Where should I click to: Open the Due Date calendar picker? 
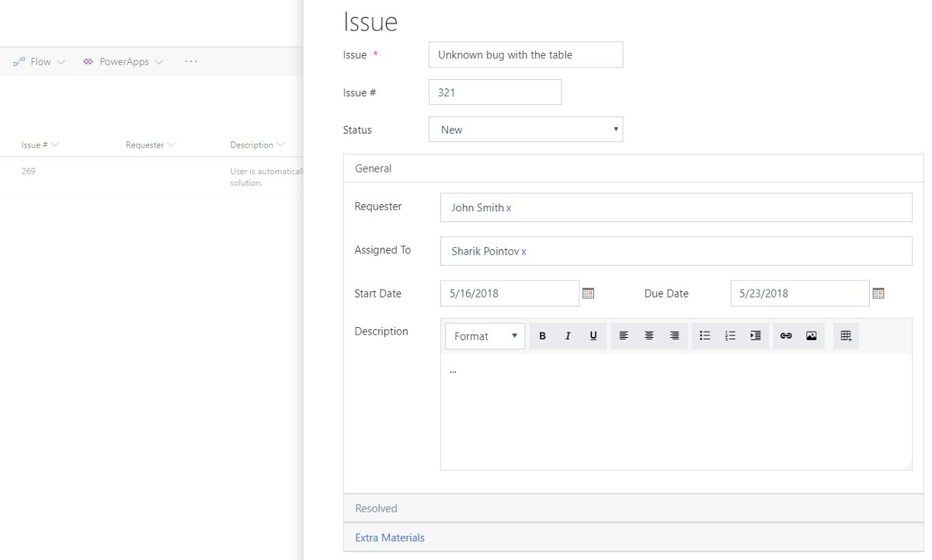click(x=878, y=294)
